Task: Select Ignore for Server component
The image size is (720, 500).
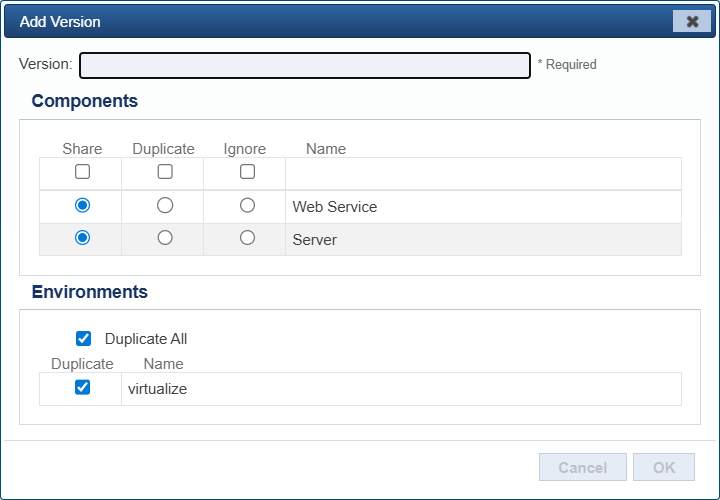Action: pos(247,238)
